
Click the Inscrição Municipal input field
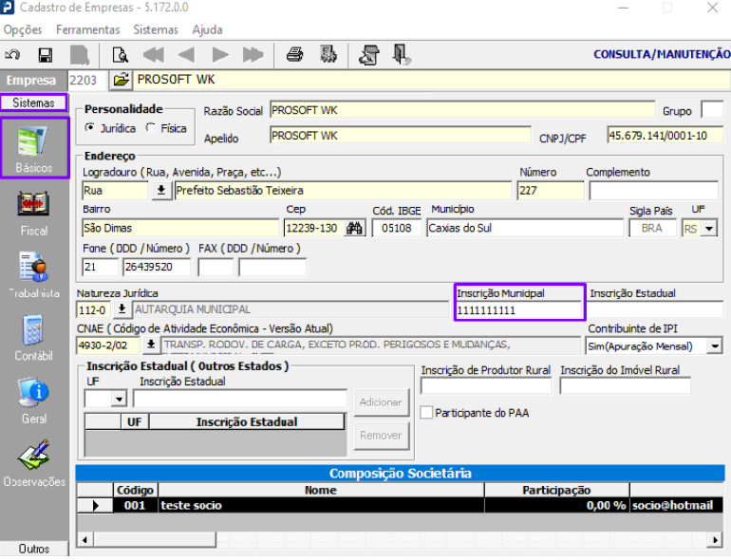[518, 309]
